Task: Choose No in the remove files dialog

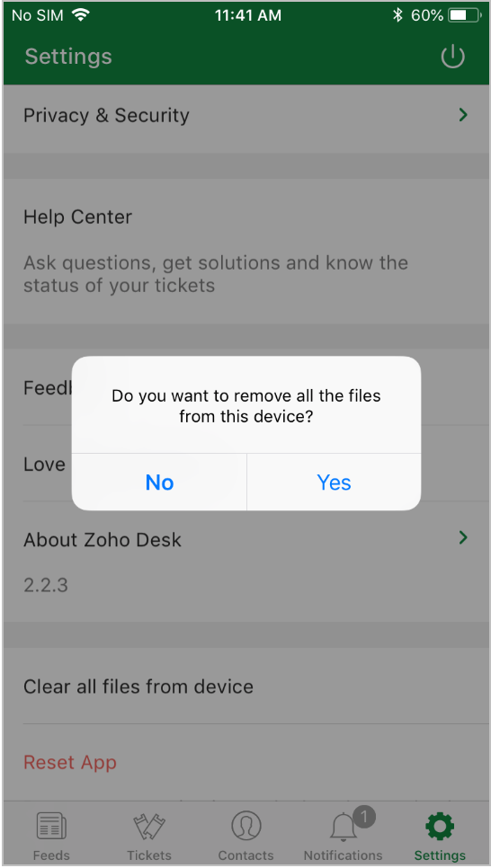Action: (159, 483)
